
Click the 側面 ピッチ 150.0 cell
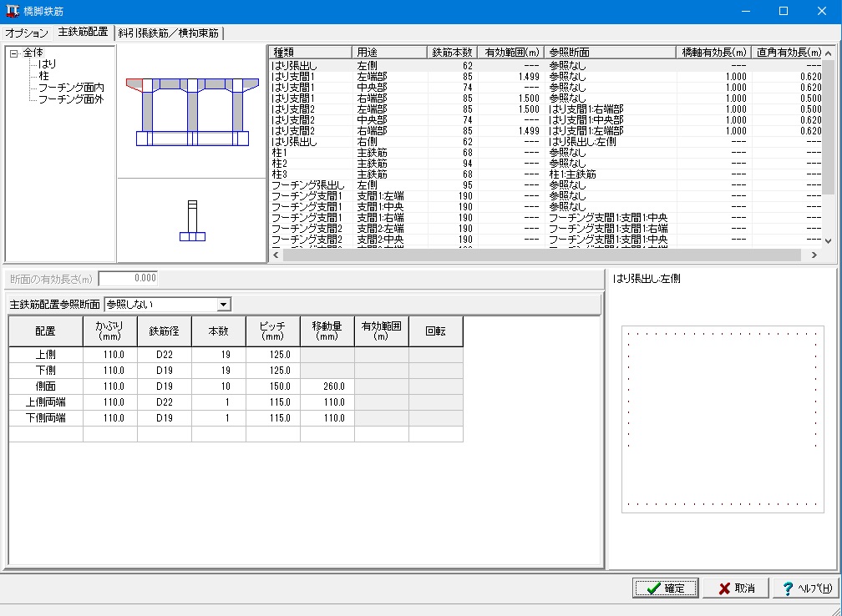[x=272, y=386]
